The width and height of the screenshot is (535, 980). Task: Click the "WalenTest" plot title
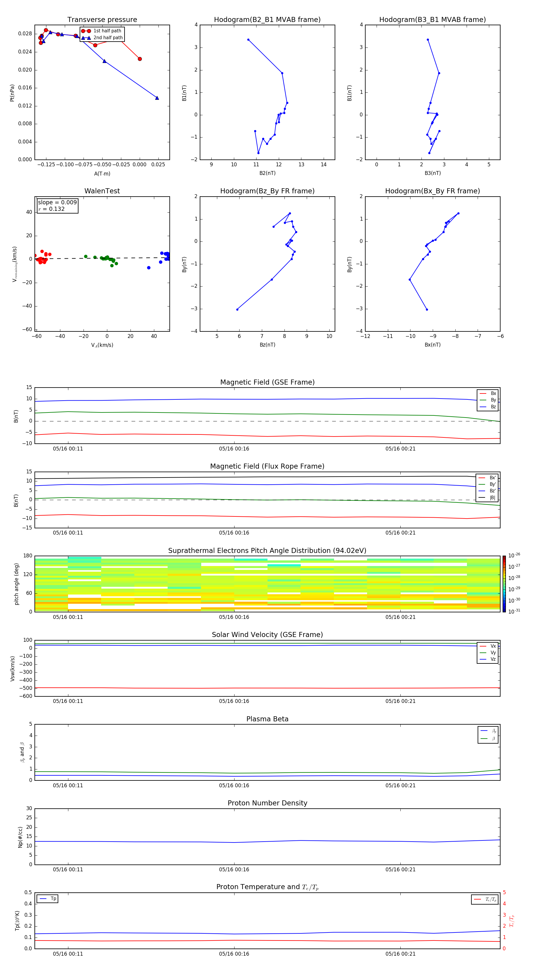pos(102,191)
